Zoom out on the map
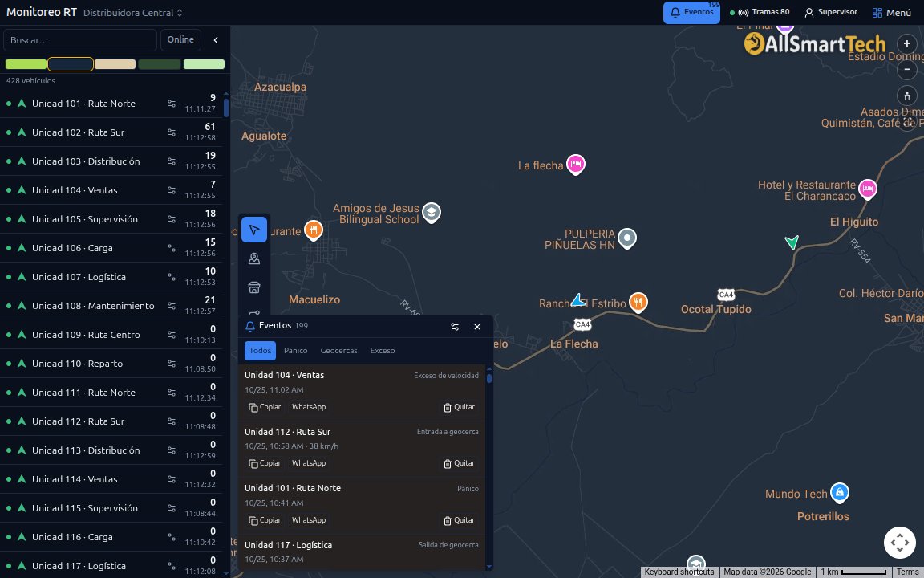924x578 pixels. [907, 70]
